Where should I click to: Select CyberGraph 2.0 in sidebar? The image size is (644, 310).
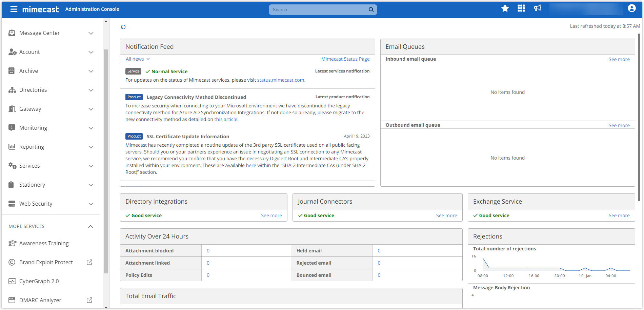[39, 281]
